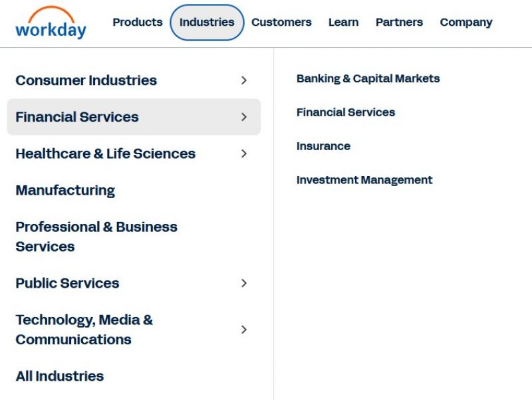Open the Learn menu

[343, 23]
